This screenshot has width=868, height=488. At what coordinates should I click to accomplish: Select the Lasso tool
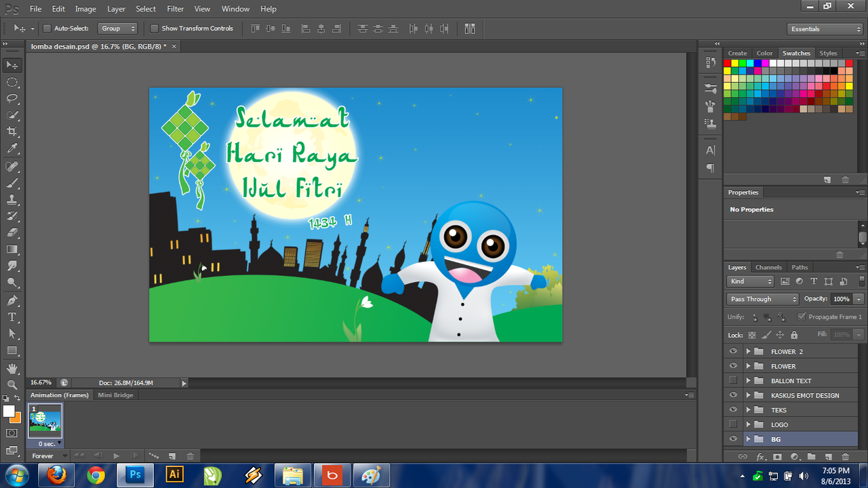coord(12,99)
